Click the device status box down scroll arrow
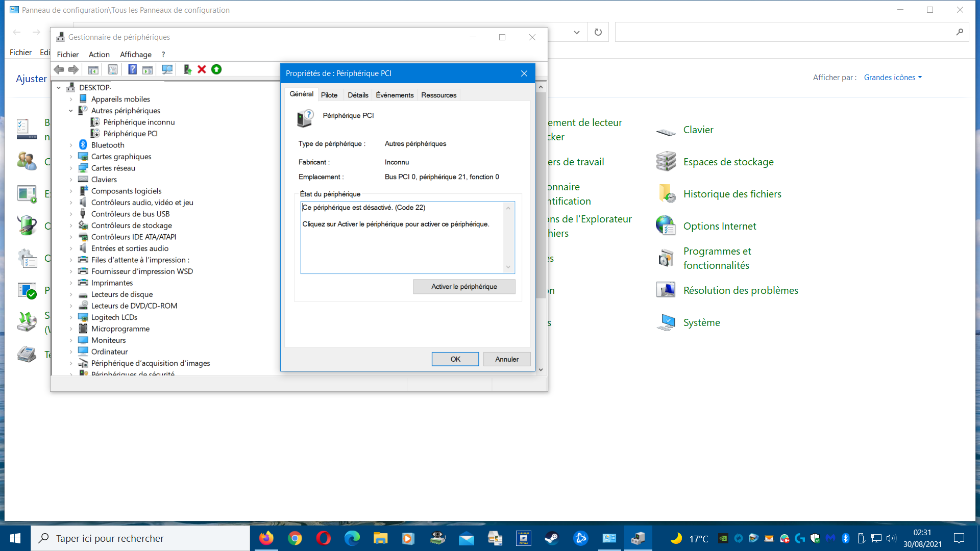Viewport: 980px width, 551px height. coord(508,267)
